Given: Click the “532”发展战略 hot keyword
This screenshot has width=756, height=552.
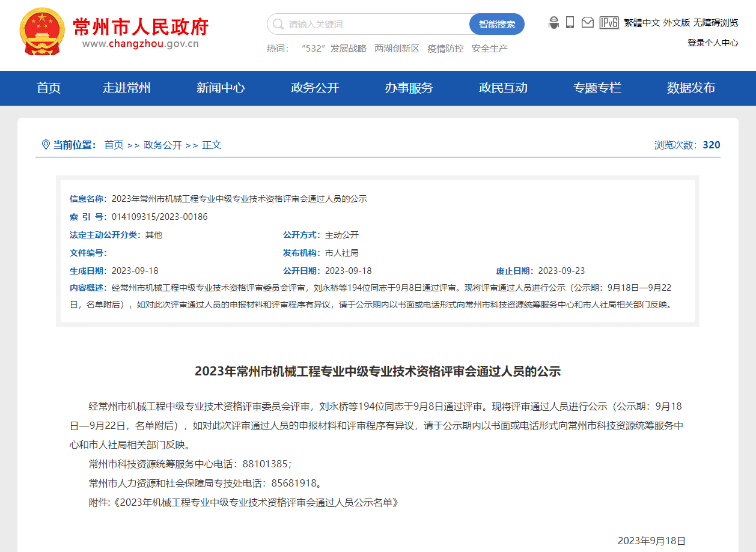Looking at the screenshot, I should 334,49.
